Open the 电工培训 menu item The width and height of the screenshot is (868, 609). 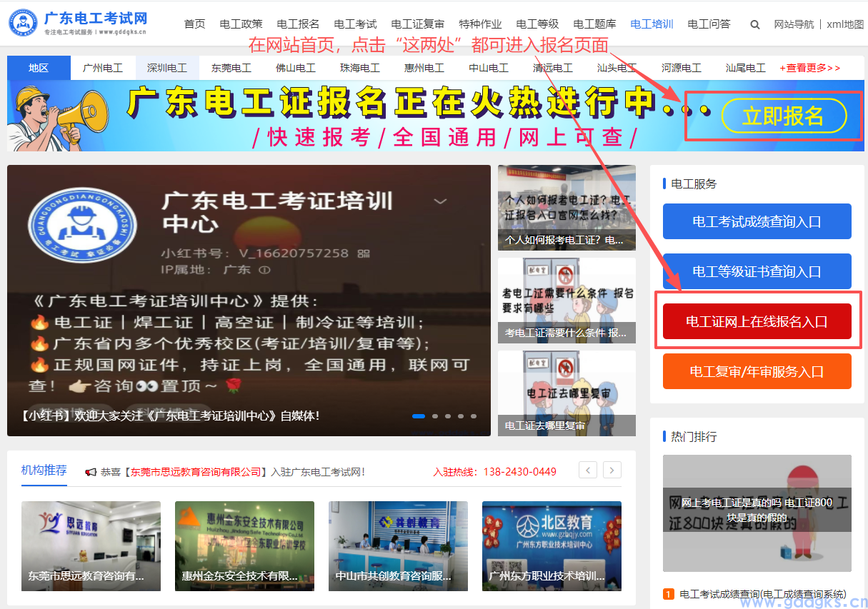click(651, 24)
